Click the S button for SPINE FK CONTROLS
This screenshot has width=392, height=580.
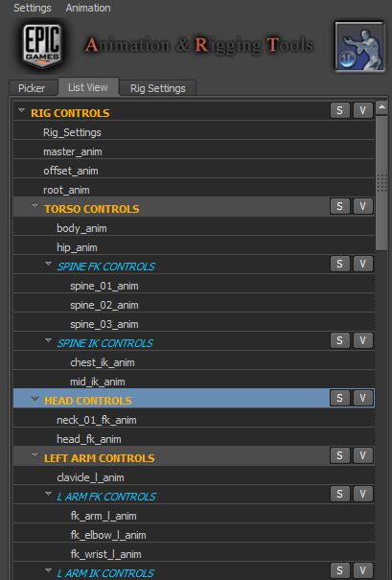340,264
